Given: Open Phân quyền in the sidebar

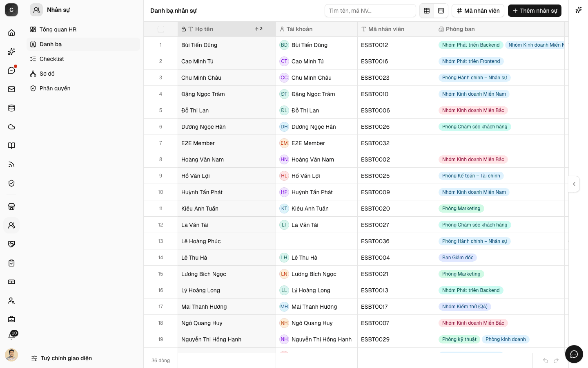Looking at the screenshot, I should (x=83, y=88).
